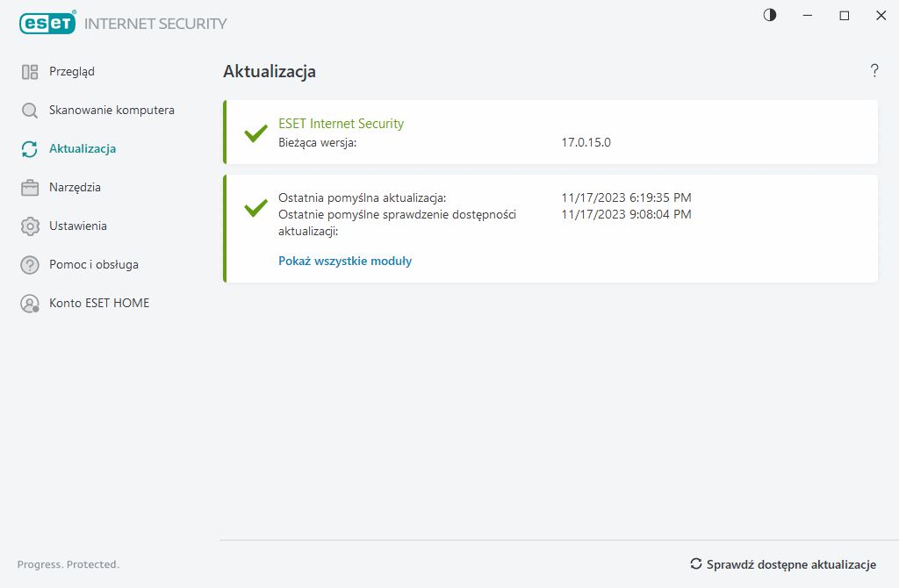Click the Narzędzia briefcase icon
This screenshot has height=588, width=899.
[x=30, y=188]
